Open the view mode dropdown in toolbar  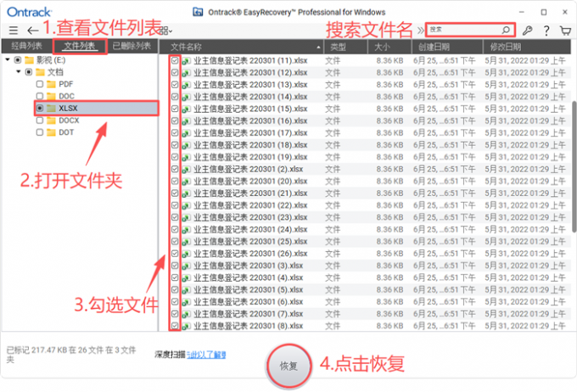tap(166, 31)
